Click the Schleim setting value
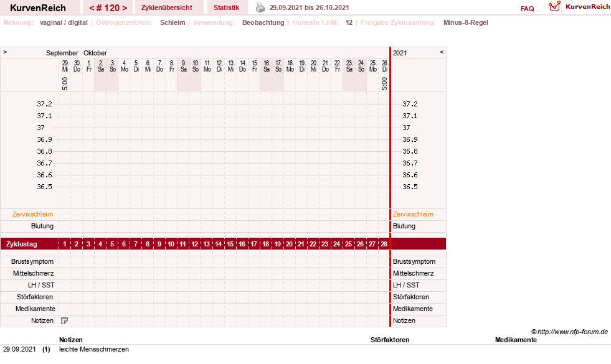611x364 pixels. [173, 22]
